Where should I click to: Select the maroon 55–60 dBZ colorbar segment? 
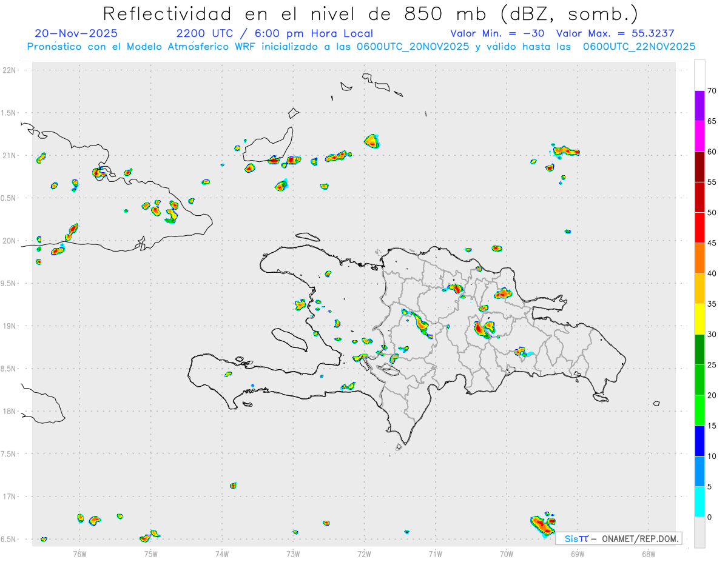(x=699, y=167)
